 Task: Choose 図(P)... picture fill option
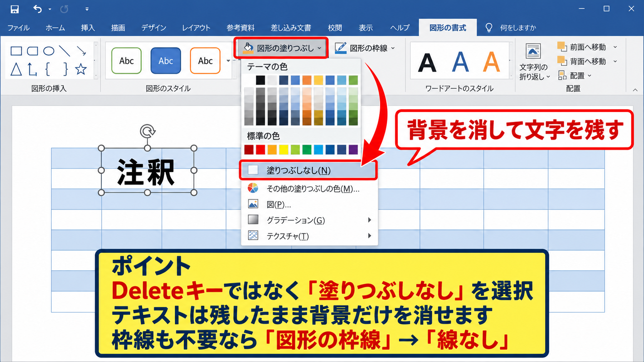pyautogui.click(x=310, y=204)
